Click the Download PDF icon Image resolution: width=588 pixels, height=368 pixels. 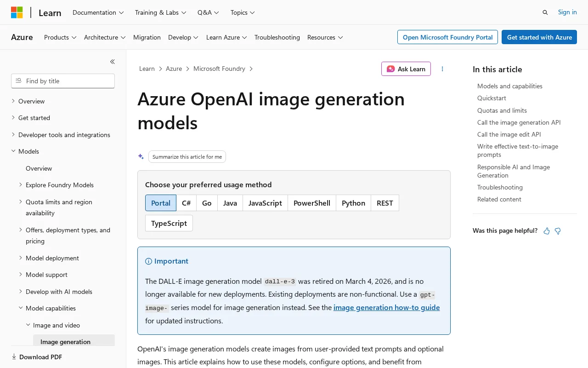[x=14, y=357]
